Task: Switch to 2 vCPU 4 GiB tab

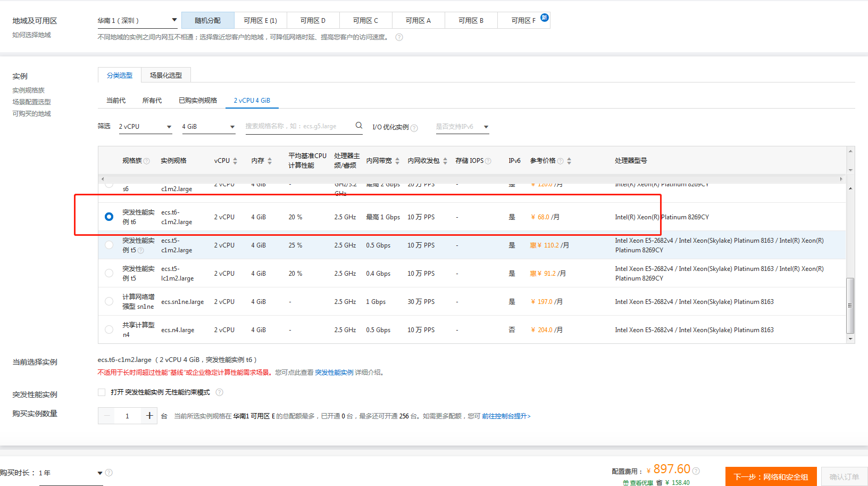Action: 252,100
